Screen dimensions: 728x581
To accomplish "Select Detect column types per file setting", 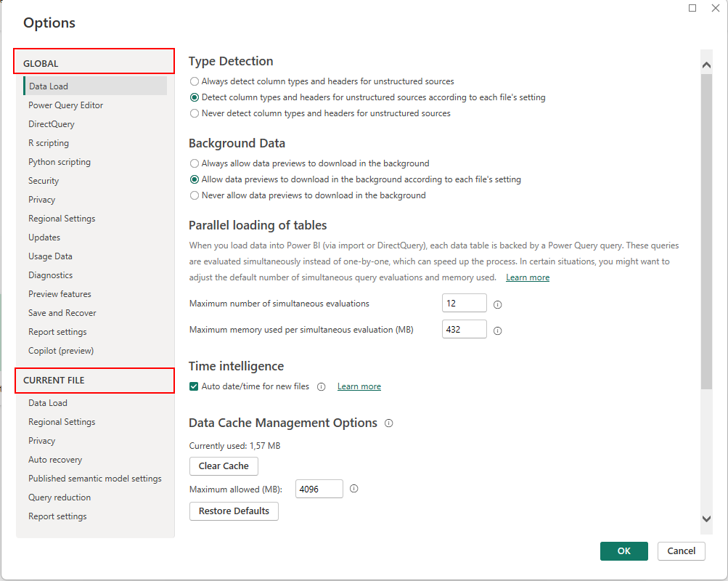I will click(194, 97).
